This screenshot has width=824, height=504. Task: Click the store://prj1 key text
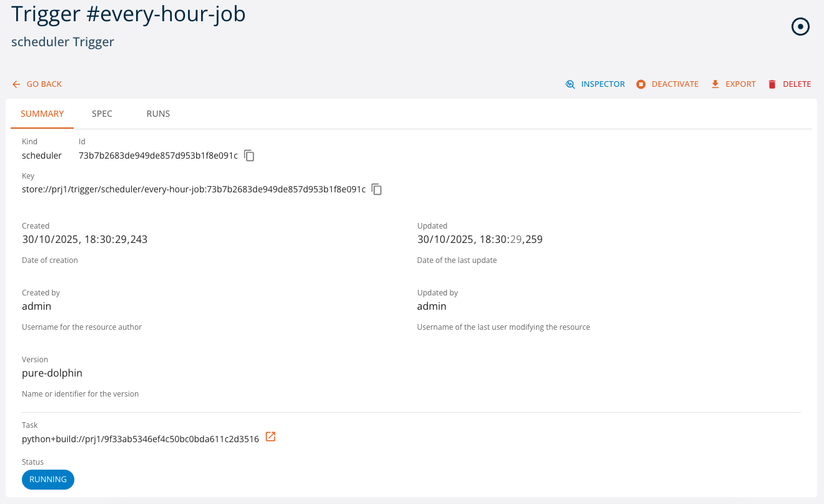194,189
